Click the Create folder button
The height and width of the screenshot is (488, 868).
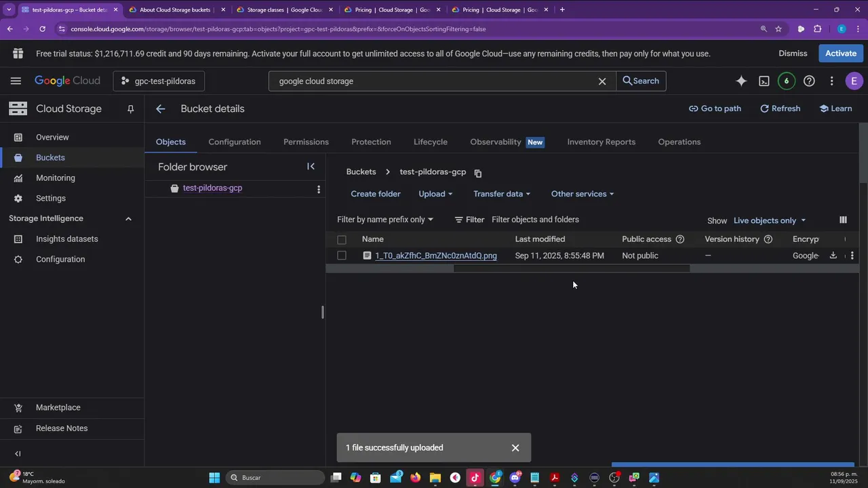coord(376,194)
